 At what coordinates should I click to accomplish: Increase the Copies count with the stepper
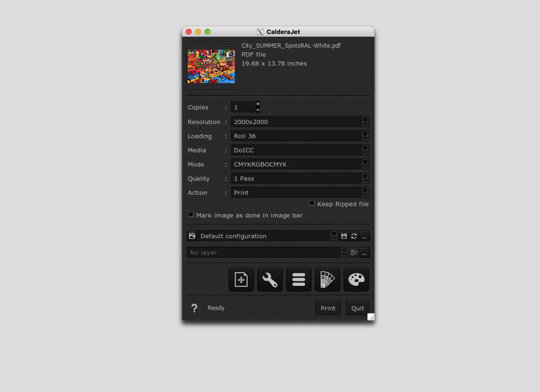click(x=258, y=104)
